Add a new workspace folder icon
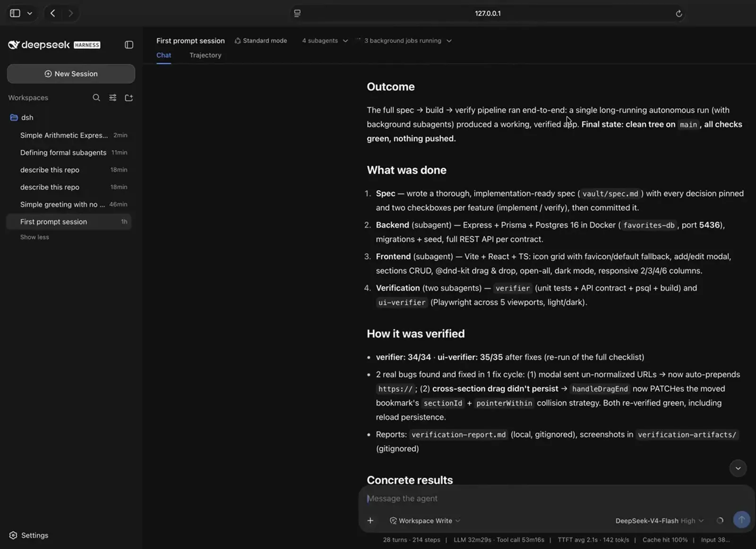 point(129,98)
